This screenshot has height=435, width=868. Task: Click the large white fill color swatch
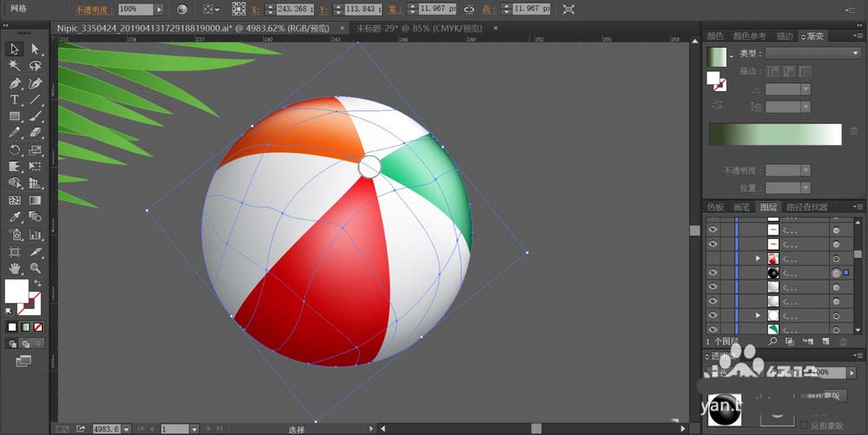pyautogui.click(x=16, y=291)
